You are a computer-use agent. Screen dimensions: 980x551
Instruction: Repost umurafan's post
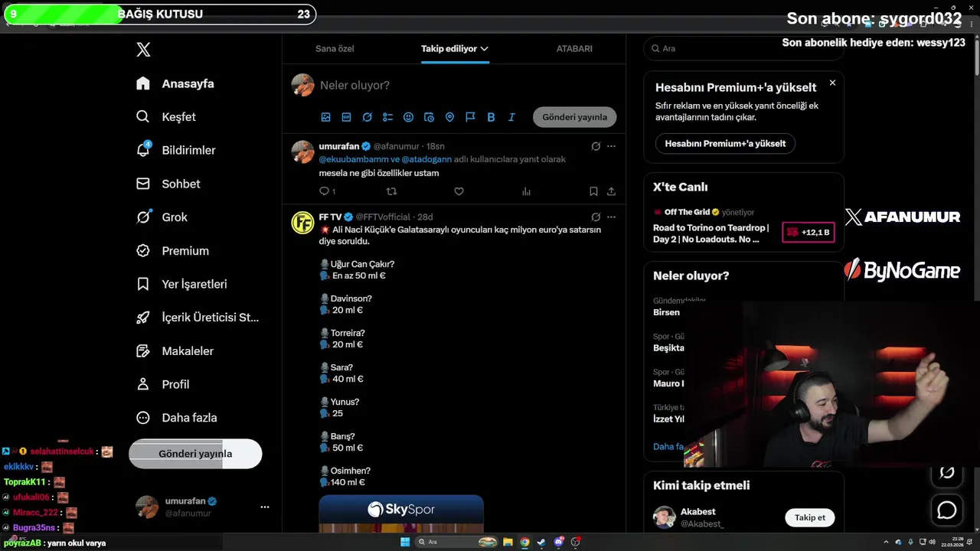click(x=391, y=191)
